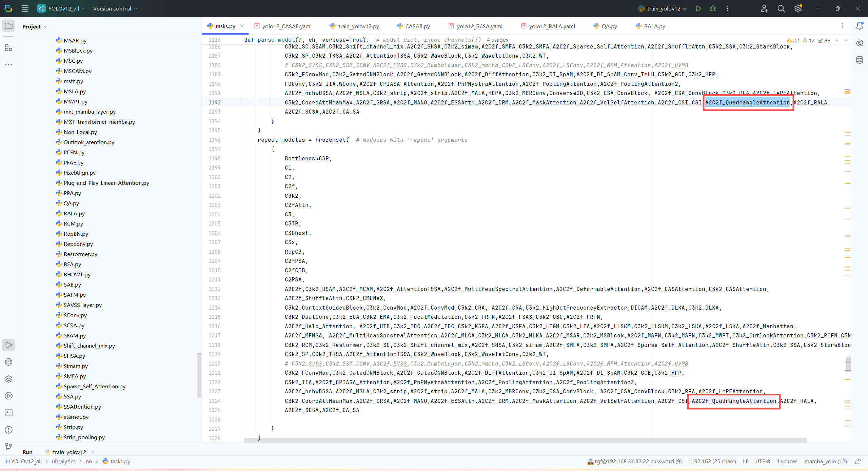Click the Debug bug icon
868x471 pixels.
(x=713, y=8)
